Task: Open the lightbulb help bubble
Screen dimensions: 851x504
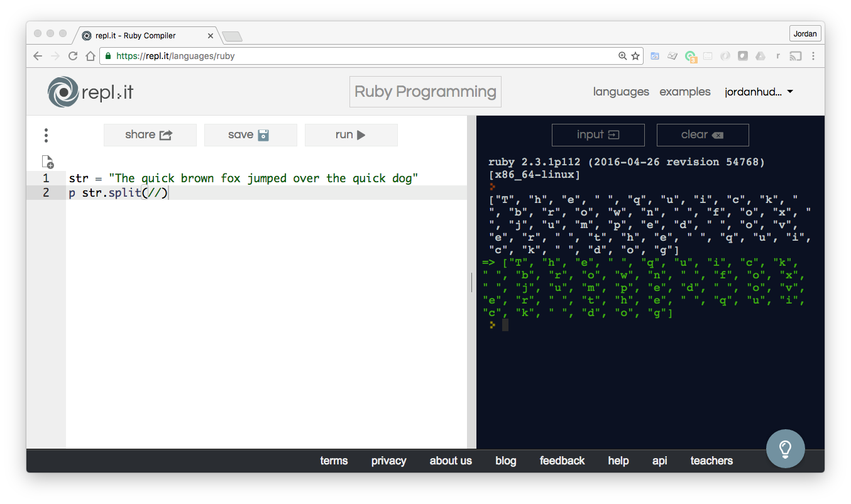Action: tap(785, 449)
